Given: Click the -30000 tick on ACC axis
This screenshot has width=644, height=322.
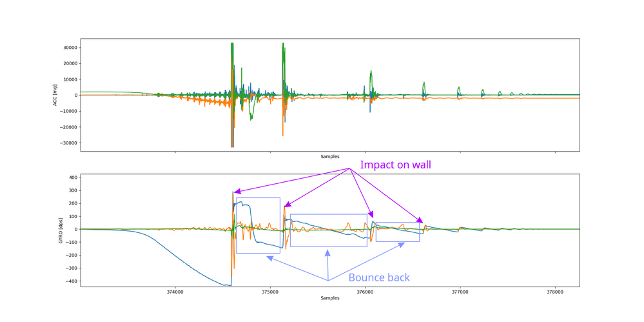Looking at the screenshot, I should [70, 143].
